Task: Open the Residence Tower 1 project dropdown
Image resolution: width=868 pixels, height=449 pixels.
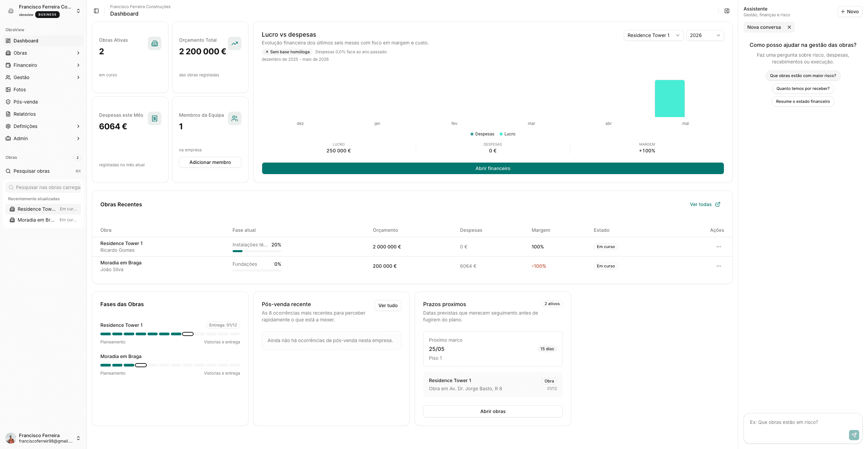Action: (653, 35)
